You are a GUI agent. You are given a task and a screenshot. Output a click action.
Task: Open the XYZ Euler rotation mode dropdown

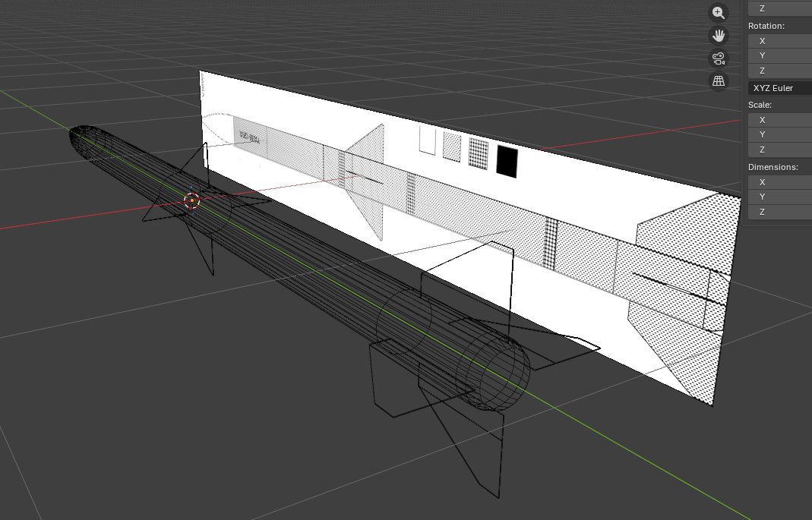pyautogui.click(x=780, y=88)
